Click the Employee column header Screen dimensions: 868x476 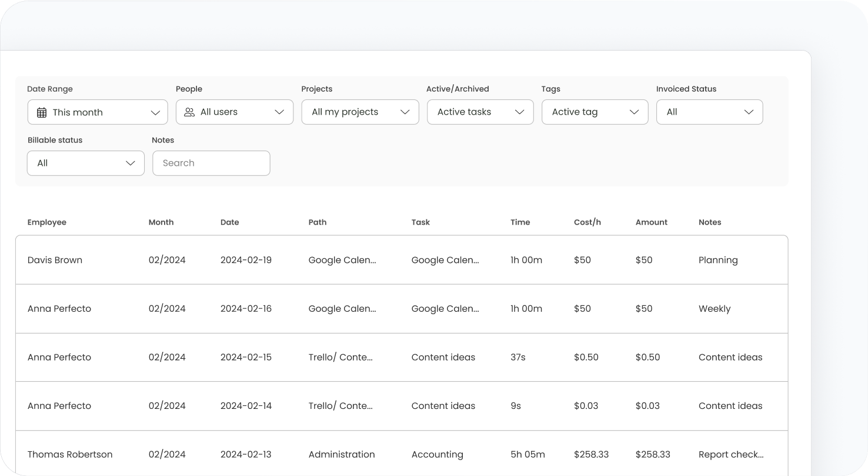47,222
